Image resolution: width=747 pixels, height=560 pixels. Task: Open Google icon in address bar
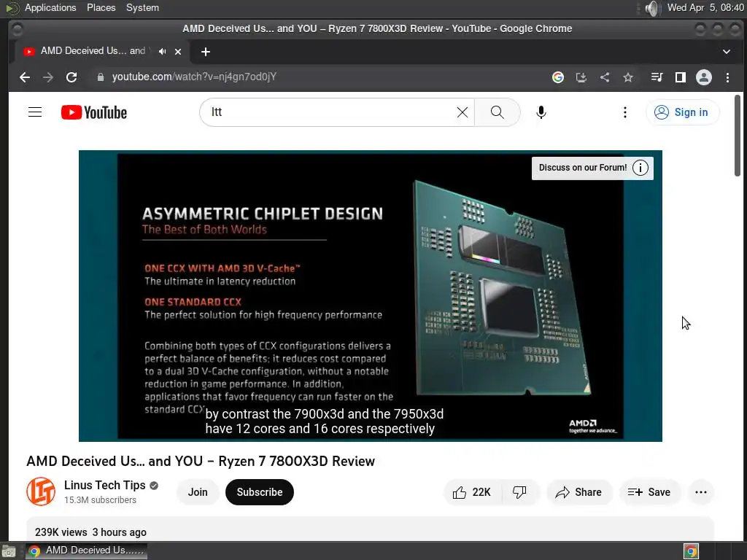[x=558, y=77]
